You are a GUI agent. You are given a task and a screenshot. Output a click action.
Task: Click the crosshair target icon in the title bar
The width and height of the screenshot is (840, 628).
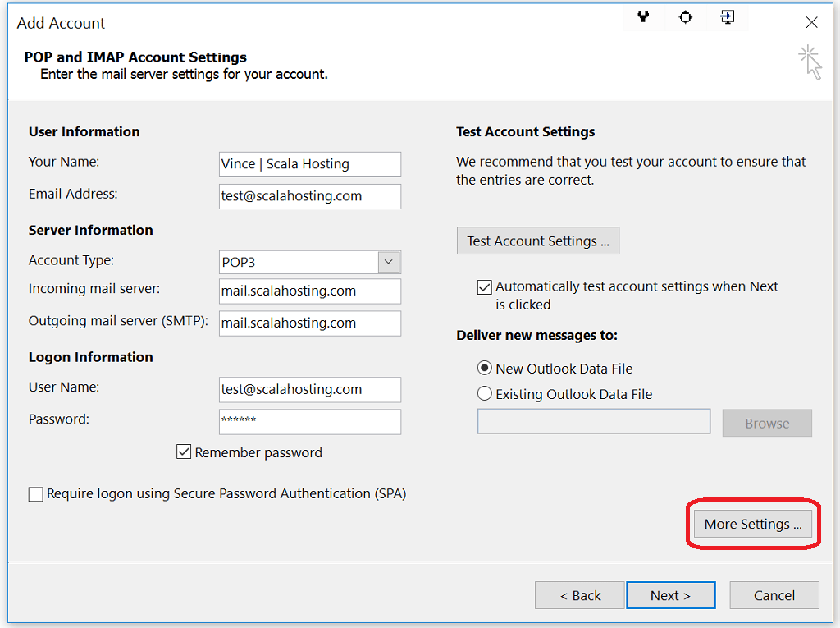coord(685,17)
